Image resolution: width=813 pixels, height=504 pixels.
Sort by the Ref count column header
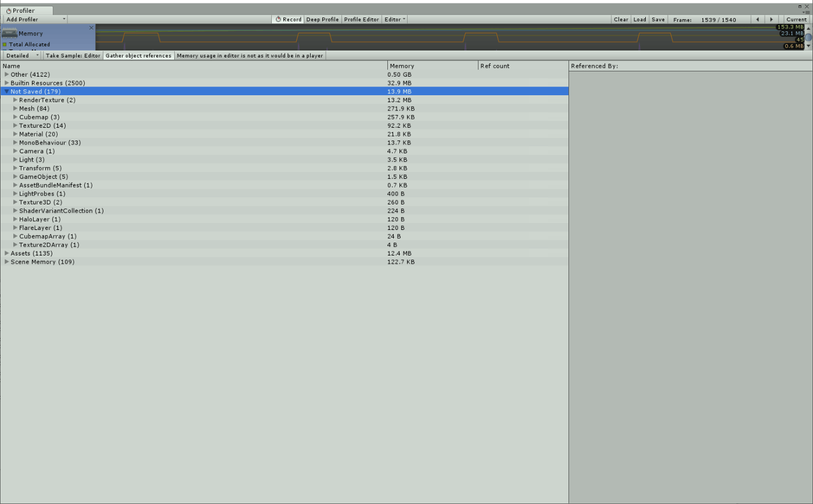523,66
